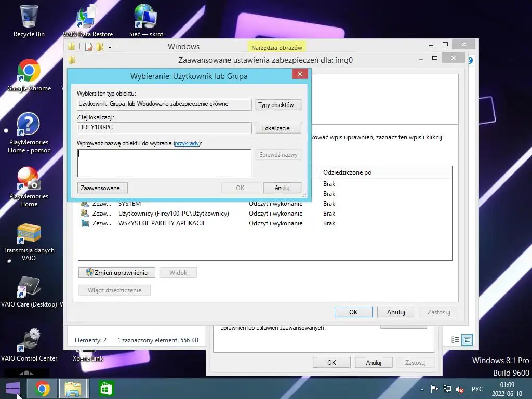The height and width of the screenshot is (399, 532).
Task: Launch Google Chrome from the desktop
Action: pyautogui.click(x=29, y=75)
